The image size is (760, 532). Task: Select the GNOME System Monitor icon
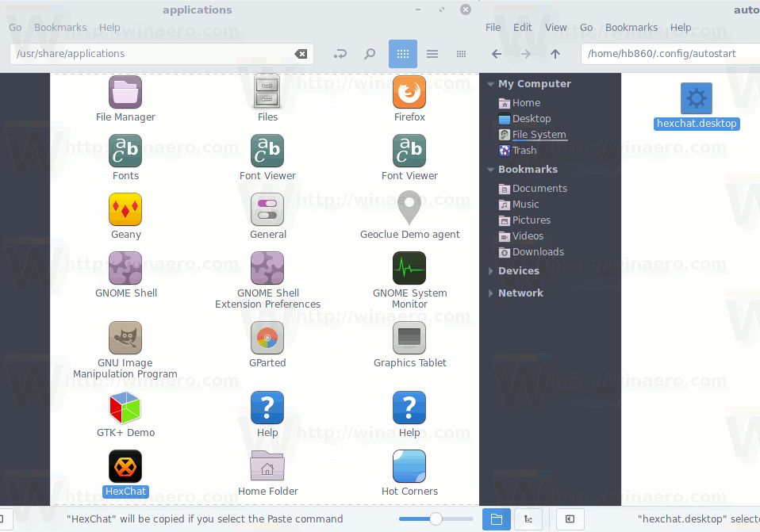409,268
